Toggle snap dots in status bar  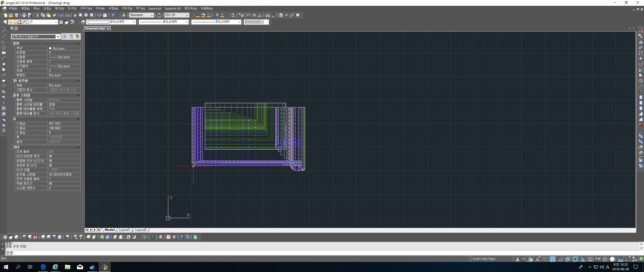point(545,259)
